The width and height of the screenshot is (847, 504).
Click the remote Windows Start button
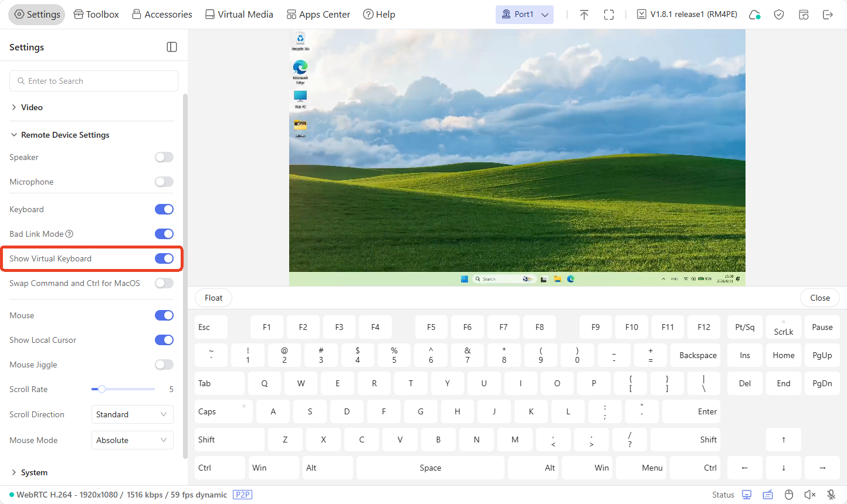[465, 279]
